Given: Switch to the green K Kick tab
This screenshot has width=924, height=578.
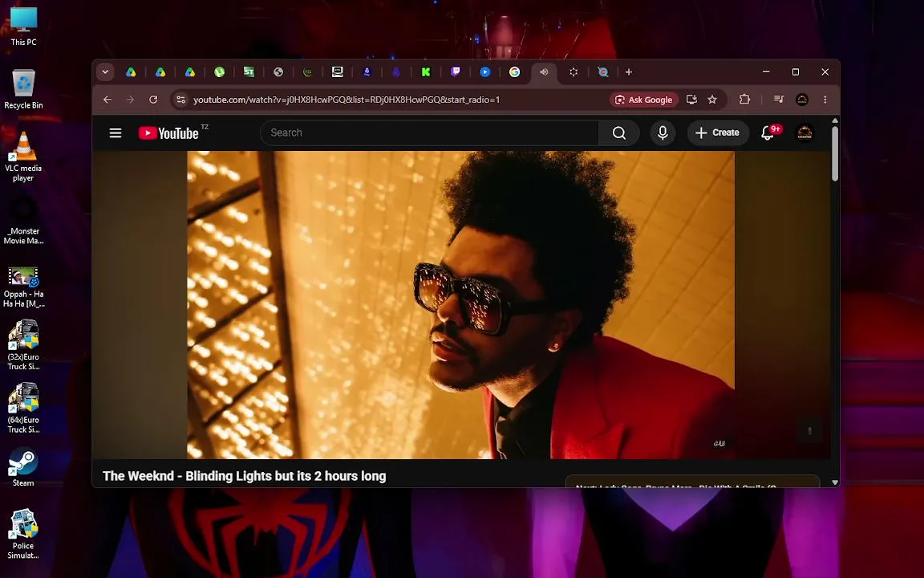Looking at the screenshot, I should pos(426,72).
